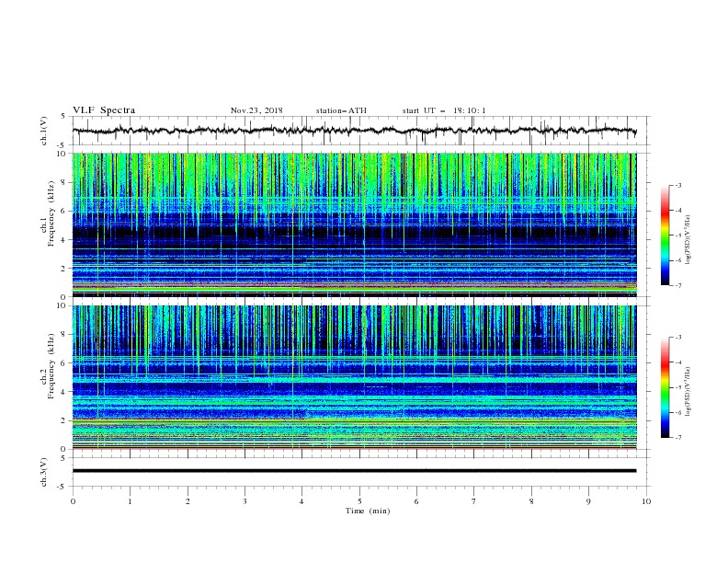The width and height of the screenshot is (728, 563).
Task: Click the "-3" tick on ch.1 colorbar
Action: (677, 185)
